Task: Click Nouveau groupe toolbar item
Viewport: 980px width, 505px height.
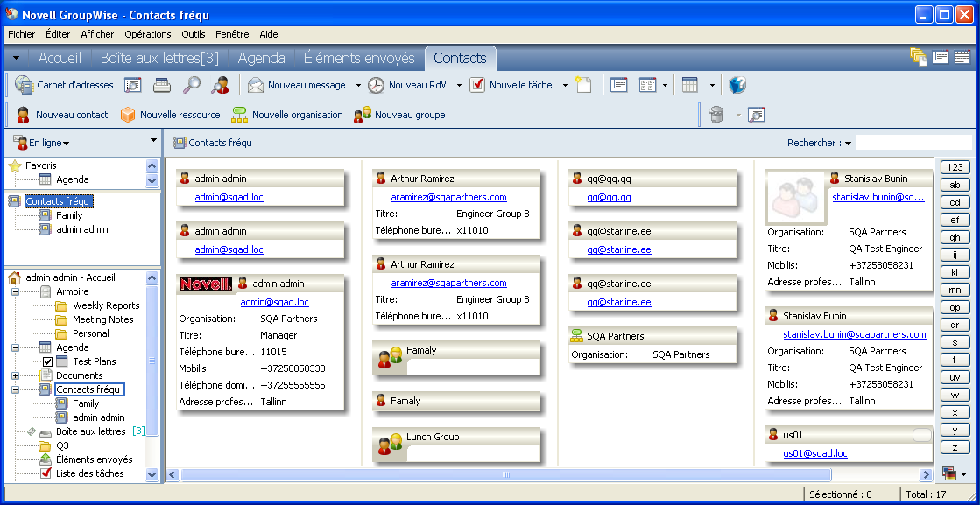Action: pos(399,115)
